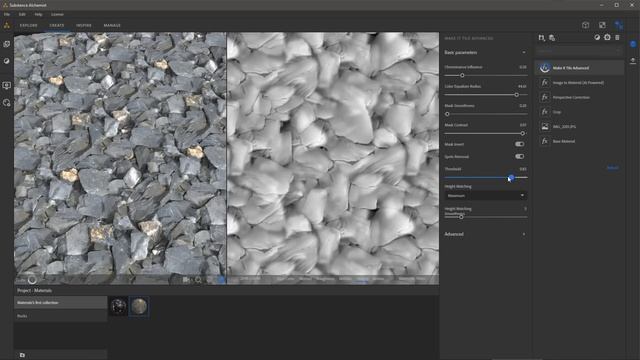Adjust the Color Equalizer Radius slider
The width and height of the screenshot is (640, 360).
[x=516, y=95]
